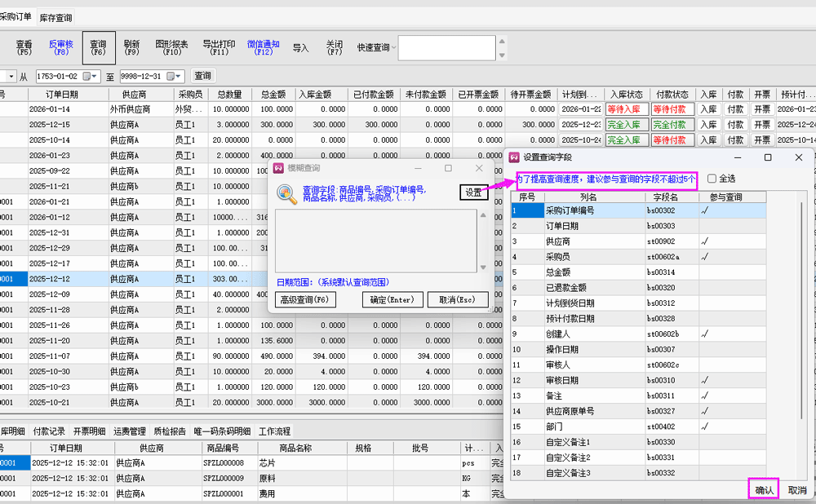The height and width of the screenshot is (504, 816).
Task: Click the 高级查询(F6) button
Action: tap(304, 300)
